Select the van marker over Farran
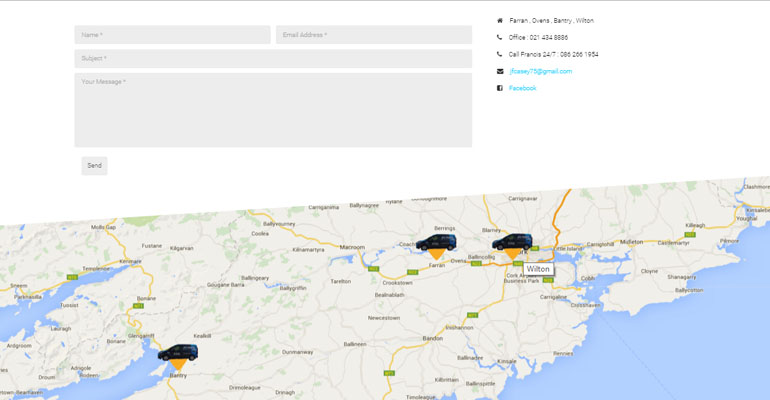 coord(436,246)
